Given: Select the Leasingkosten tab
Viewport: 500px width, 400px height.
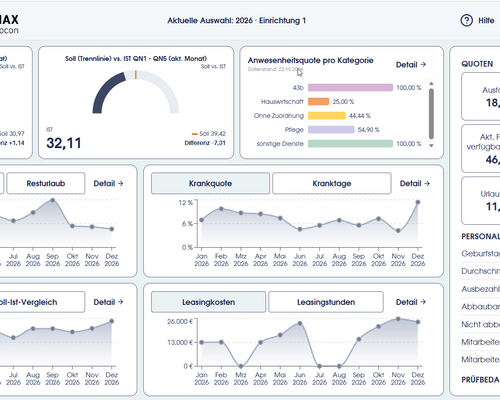Looking at the screenshot, I should 208,302.
